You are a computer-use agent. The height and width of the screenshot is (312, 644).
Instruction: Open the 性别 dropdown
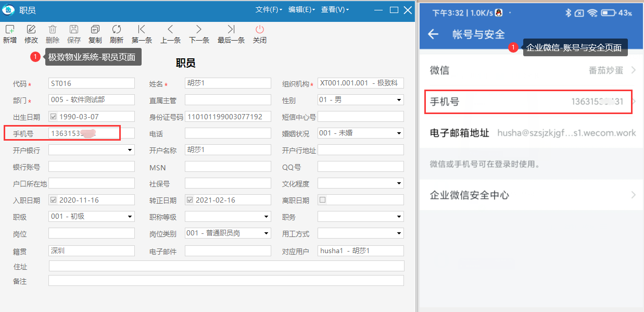coord(399,99)
